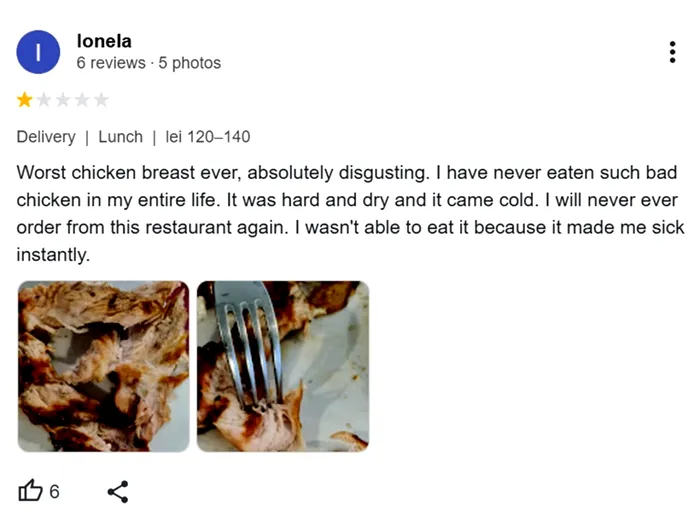Click the third empty rating star
This screenshot has height=522, width=700.
pyautogui.click(x=62, y=100)
